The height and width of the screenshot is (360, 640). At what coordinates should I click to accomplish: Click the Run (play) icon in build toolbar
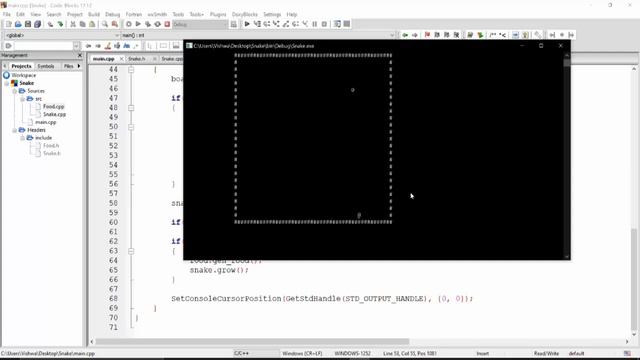[x=138, y=24]
